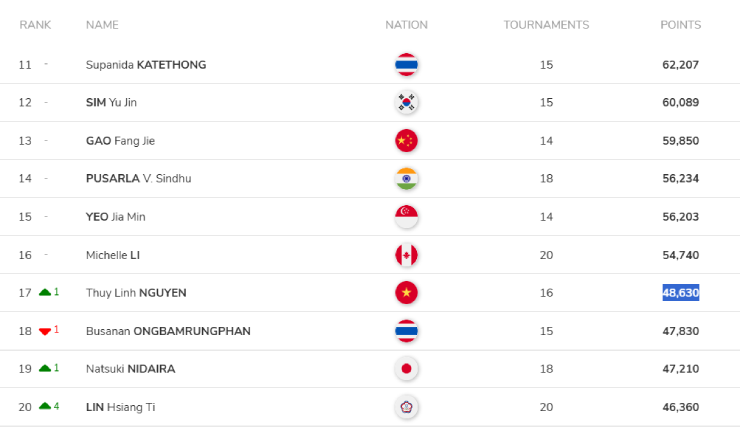Click the Canada flag icon
This screenshot has height=428, width=740.
(406, 255)
